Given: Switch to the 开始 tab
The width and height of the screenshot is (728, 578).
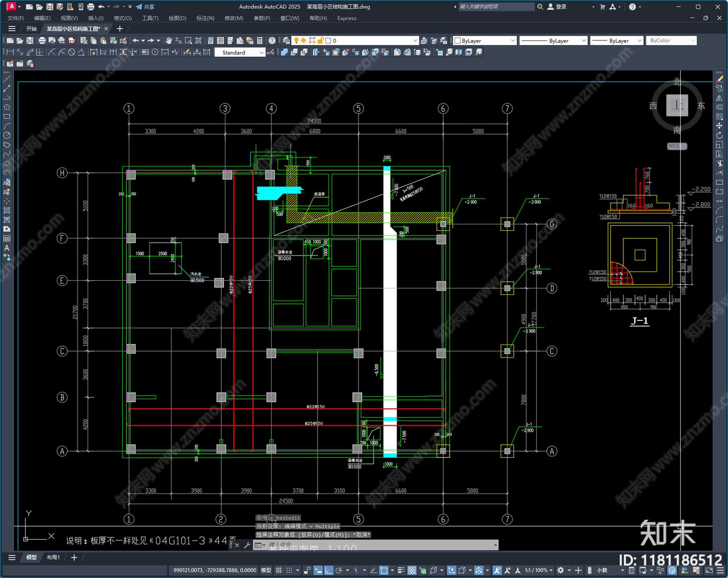Looking at the screenshot, I should 31,29.
